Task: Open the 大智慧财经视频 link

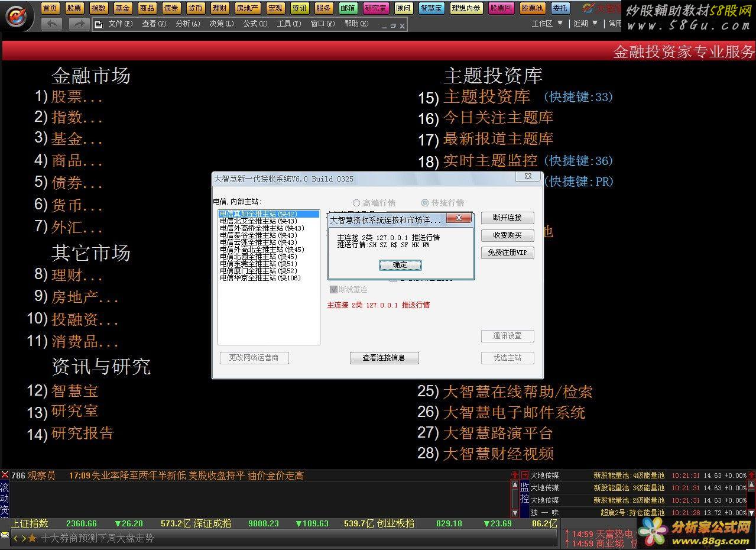Action: coord(498,454)
